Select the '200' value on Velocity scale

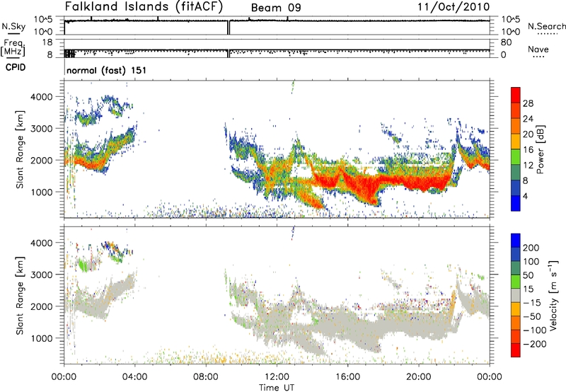click(531, 248)
